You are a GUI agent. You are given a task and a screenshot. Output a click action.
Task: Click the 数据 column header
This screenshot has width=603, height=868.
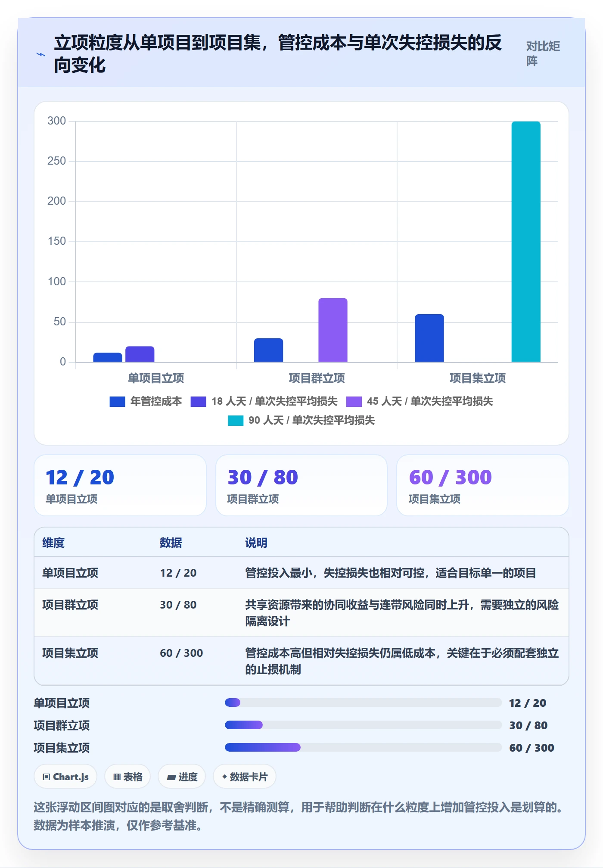coord(171,543)
